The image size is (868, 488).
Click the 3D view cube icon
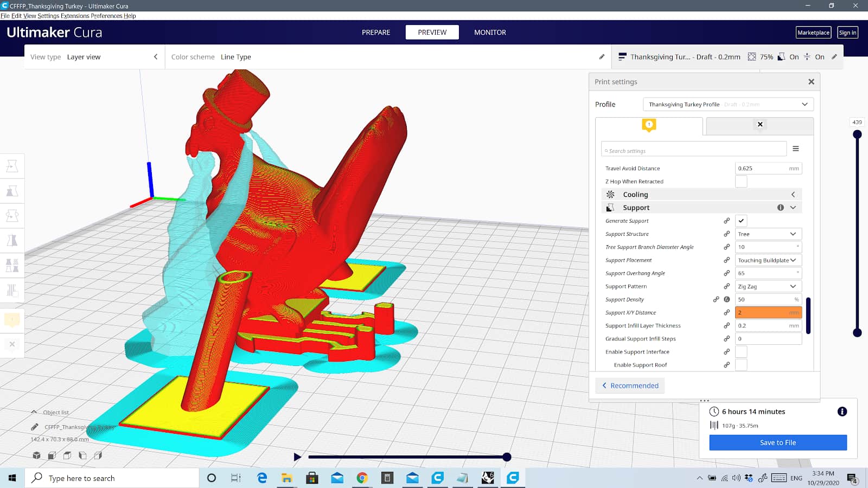[36, 455]
